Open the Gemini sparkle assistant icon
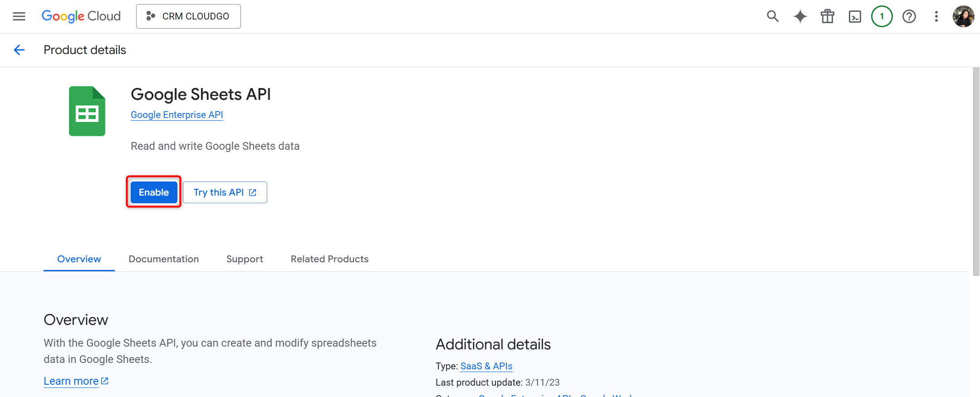980x397 pixels. [800, 17]
